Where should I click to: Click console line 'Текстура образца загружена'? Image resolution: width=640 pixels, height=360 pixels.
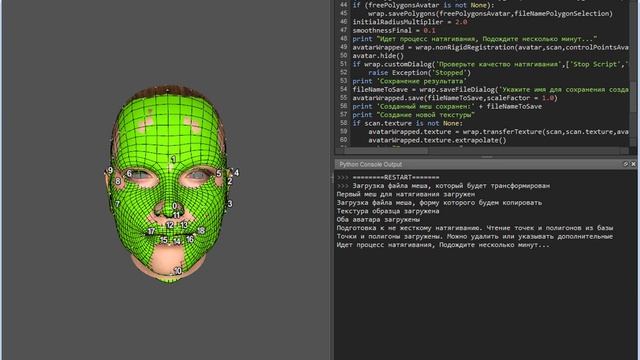(x=388, y=211)
